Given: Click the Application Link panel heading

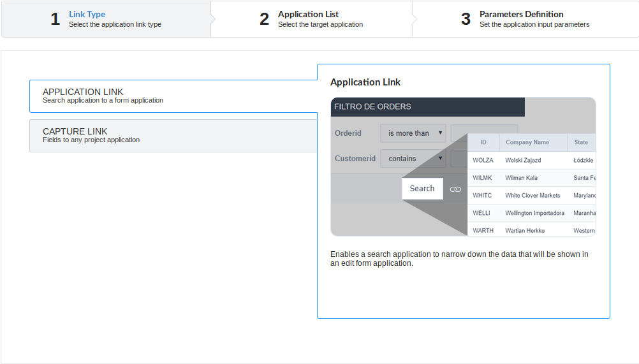Looking at the screenshot, I should (x=365, y=82).
